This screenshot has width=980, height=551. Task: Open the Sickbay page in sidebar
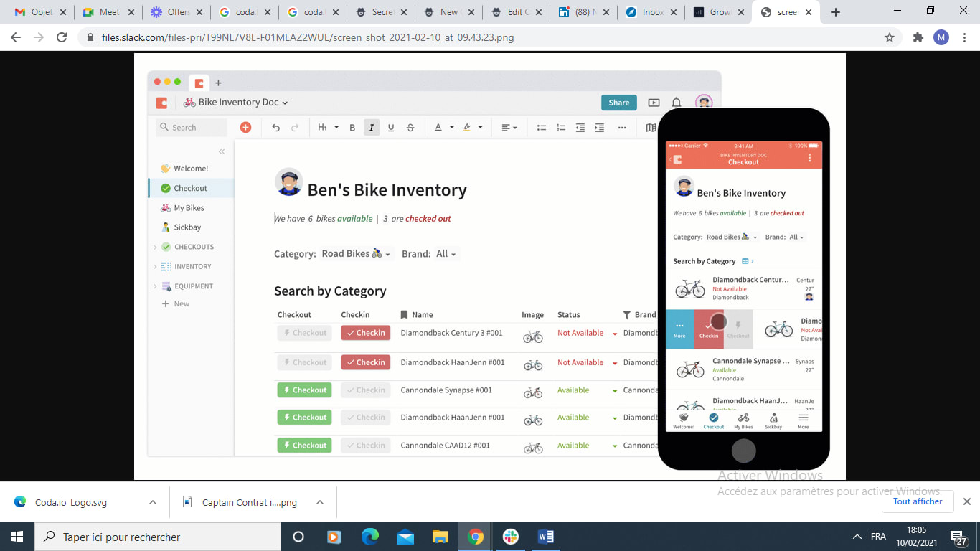click(x=187, y=227)
